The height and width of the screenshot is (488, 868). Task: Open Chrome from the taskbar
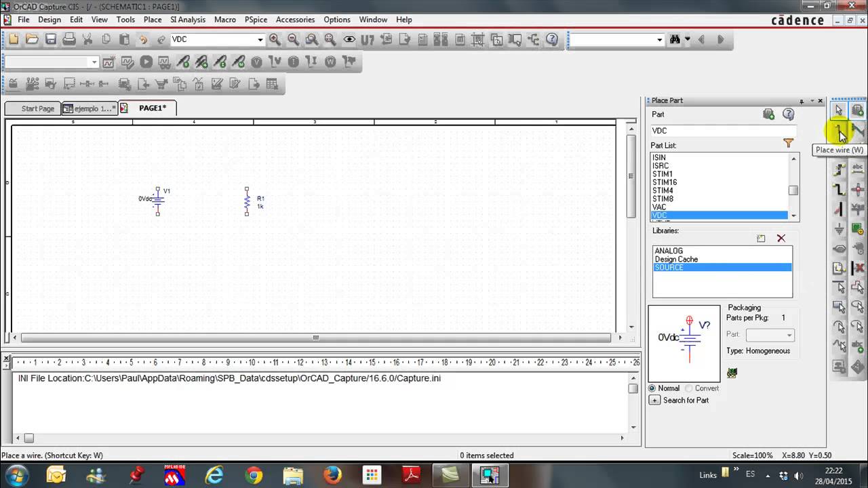(254, 476)
